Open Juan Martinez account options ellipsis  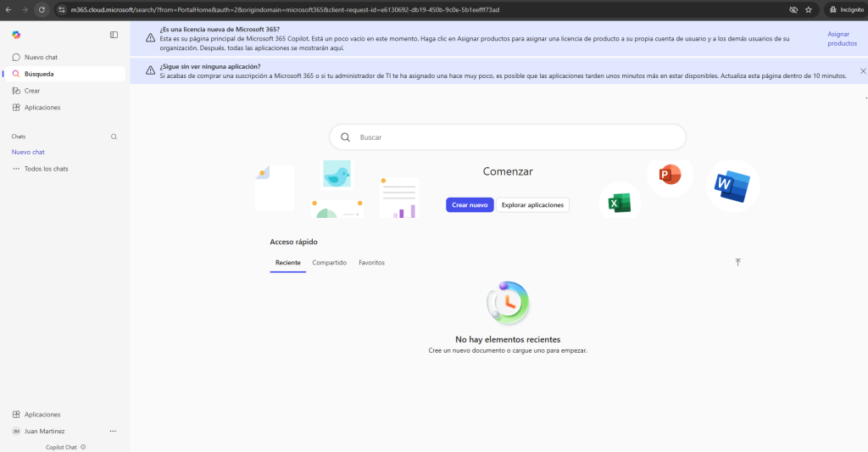click(113, 431)
